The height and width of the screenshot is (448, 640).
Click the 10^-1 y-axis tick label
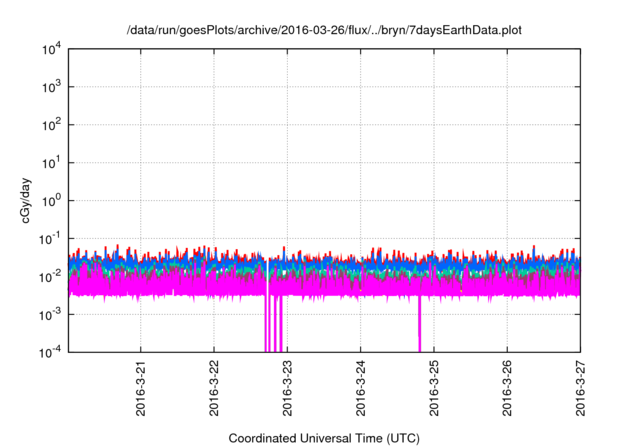coord(50,239)
